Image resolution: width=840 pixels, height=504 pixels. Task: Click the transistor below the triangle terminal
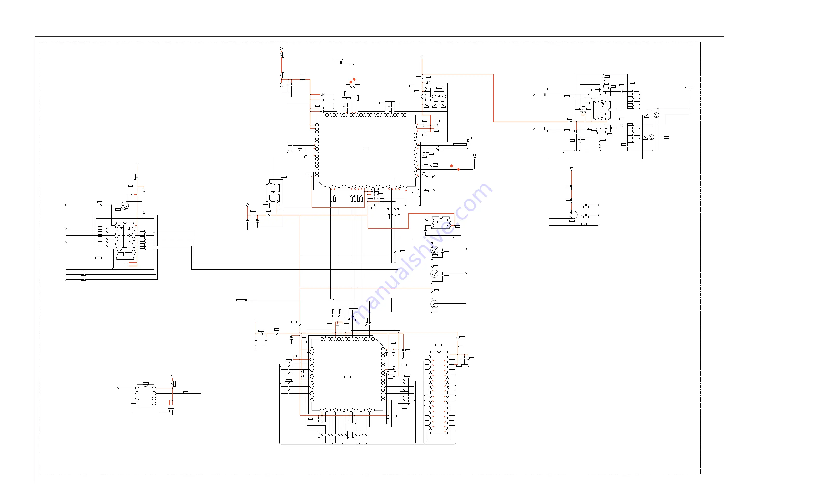[573, 215]
